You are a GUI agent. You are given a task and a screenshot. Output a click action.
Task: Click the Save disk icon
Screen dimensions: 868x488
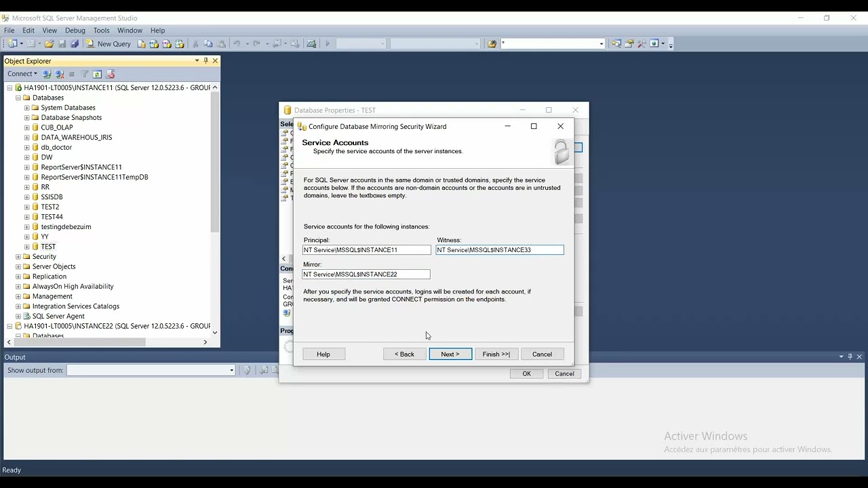point(62,43)
